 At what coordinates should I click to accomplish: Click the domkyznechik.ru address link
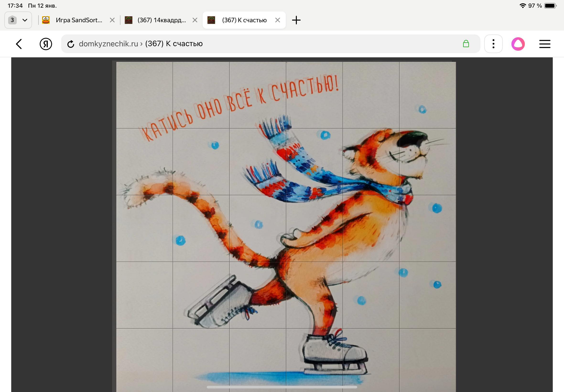[108, 44]
